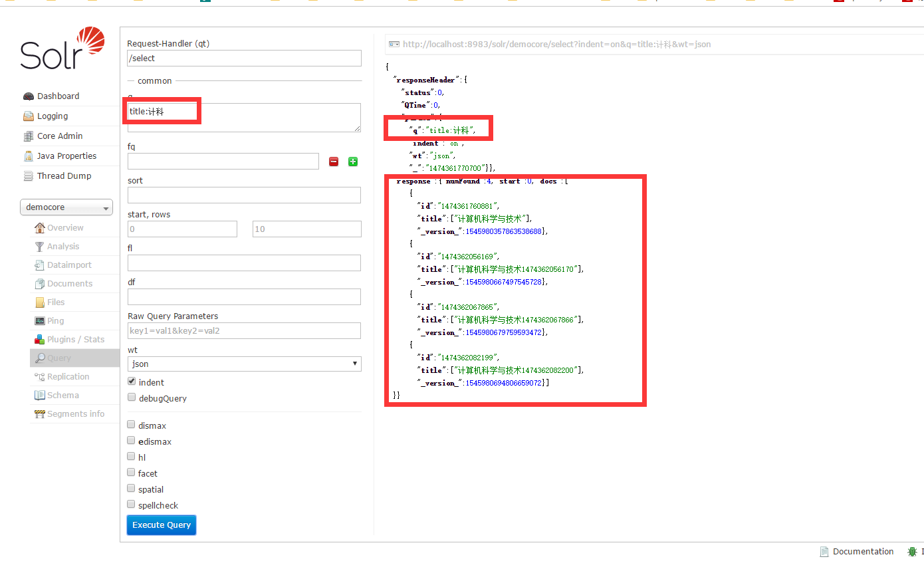This screenshot has height=577, width=924.
Task: Click the Dashboard gauge icon
Action: pyautogui.click(x=28, y=96)
